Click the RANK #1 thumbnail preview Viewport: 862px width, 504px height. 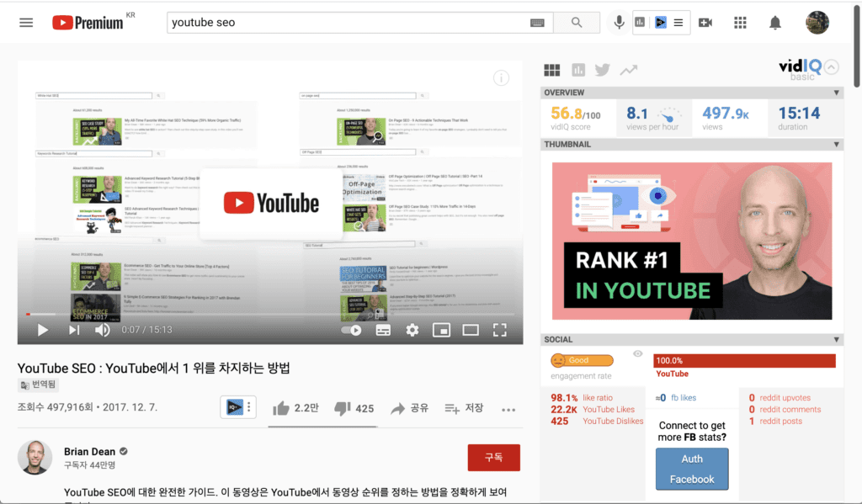coord(692,241)
